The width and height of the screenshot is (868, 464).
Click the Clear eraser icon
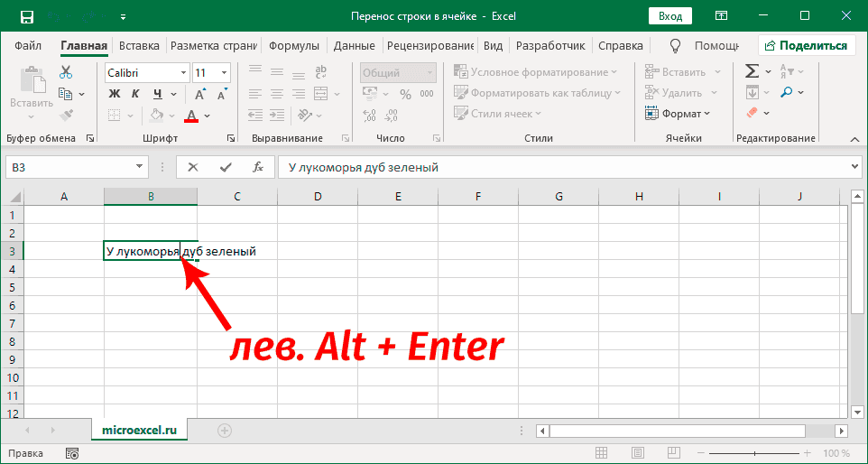(x=753, y=113)
